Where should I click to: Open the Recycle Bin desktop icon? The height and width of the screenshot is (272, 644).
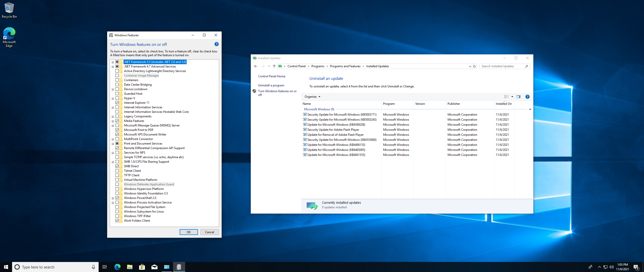click(x=9, y=10)
